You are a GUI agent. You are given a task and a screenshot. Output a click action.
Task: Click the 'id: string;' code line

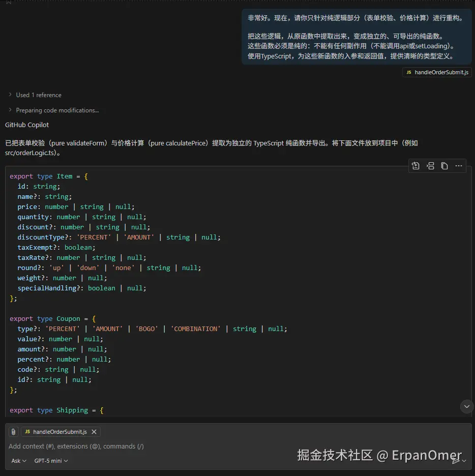click(x=39, y=187)
